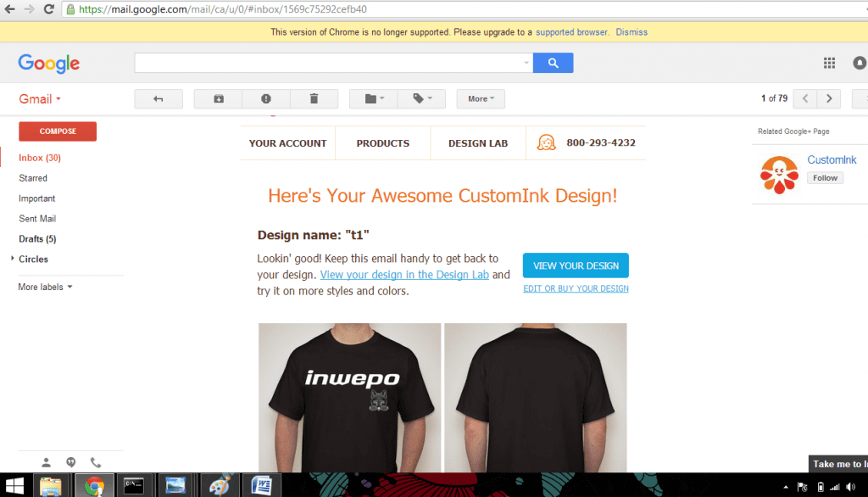868x497 pixels.
Task: Open search options dropdown arrow
Action: click(526, 63)
